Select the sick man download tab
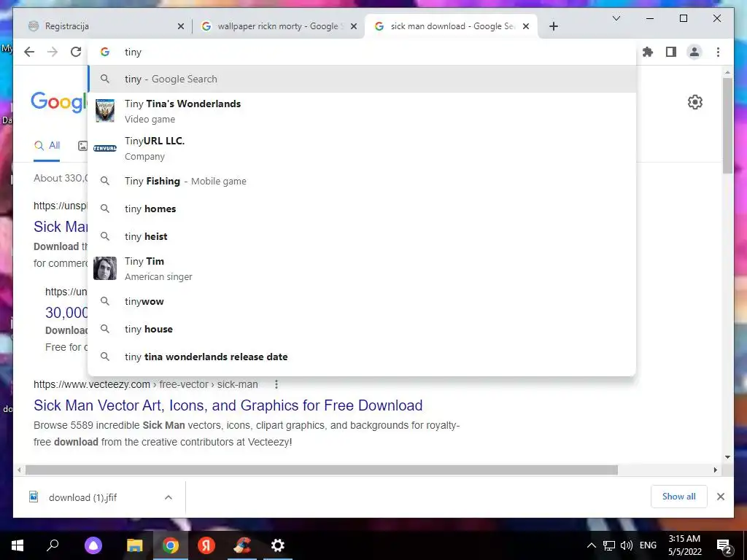747x560 pixels. (450, 26)
